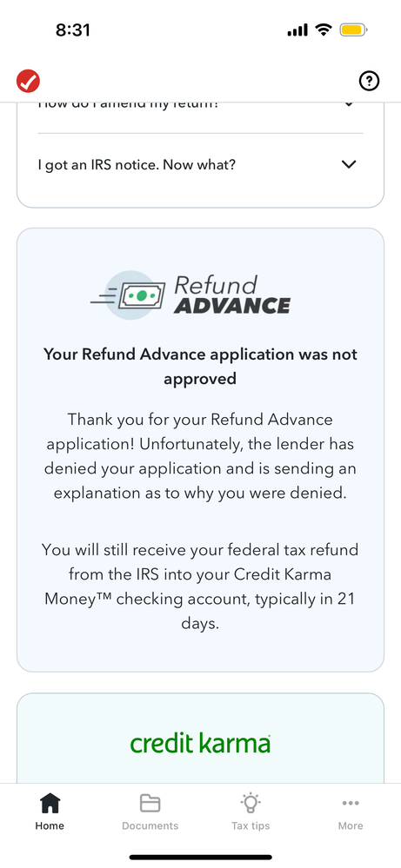The width and height of the screenshot is (401, 868).
Task: Tap the Tax tips lightbulb icon
Action: pos(251,802)
